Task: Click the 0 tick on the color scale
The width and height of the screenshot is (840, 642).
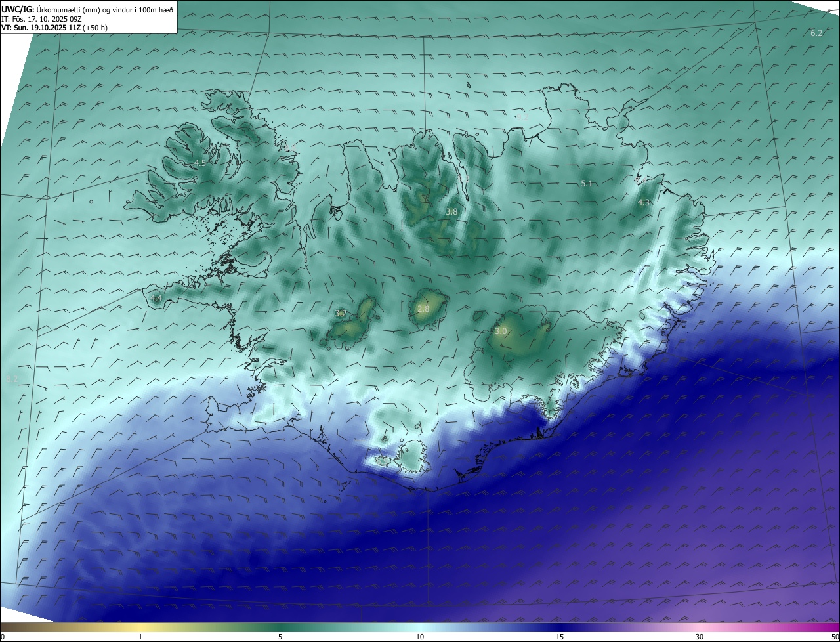Action: (3, 637)
